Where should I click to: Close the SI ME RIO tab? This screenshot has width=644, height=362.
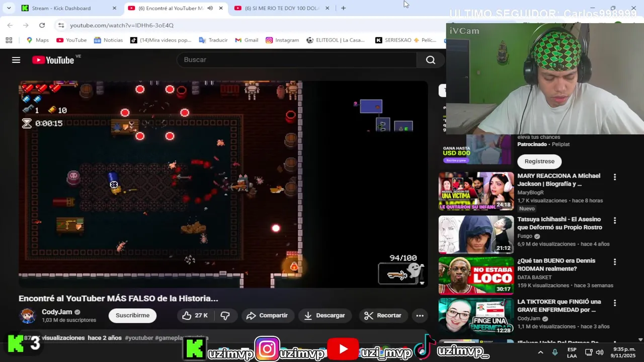327,8
